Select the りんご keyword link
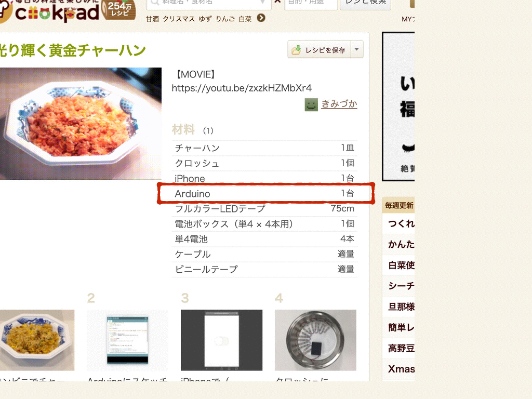Viewport: 532px width, 399px height. click(x=225, y=19)
